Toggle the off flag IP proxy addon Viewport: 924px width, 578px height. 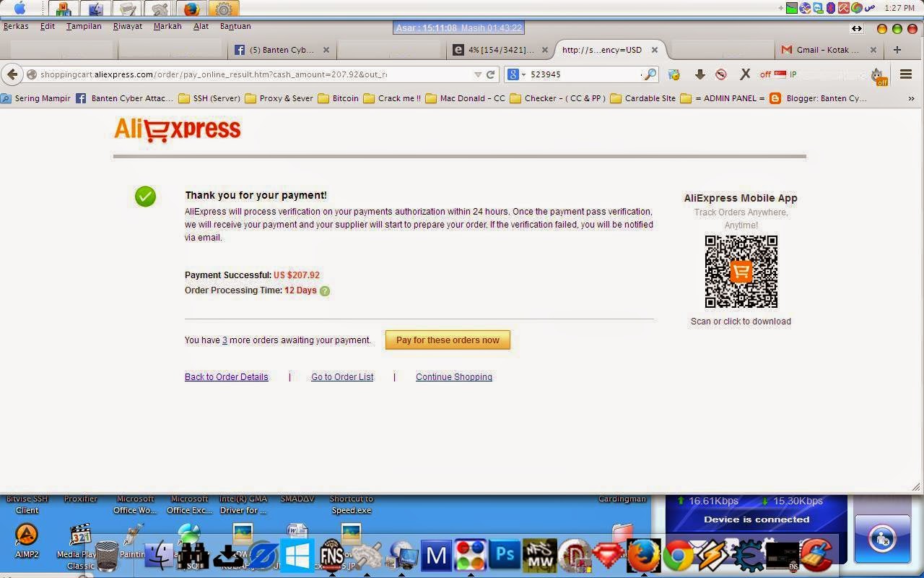(x=777, y=74)
